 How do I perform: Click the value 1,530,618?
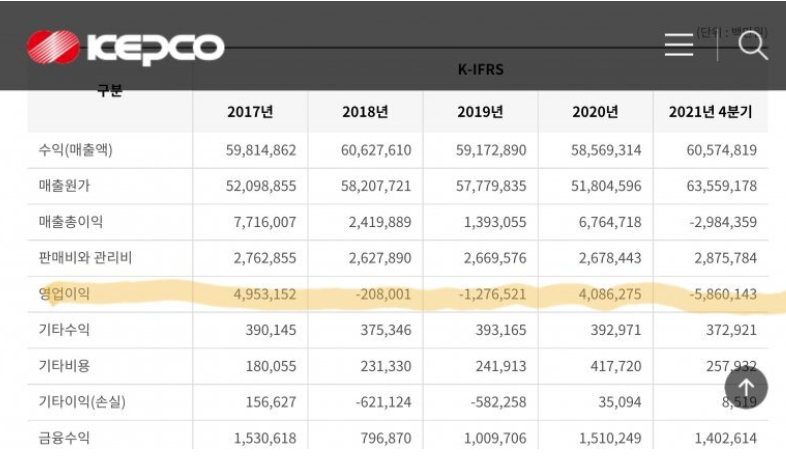point(265,438)
